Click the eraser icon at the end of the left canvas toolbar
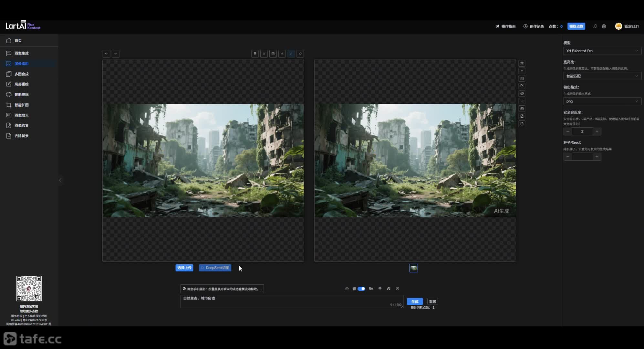This screenshot has width=644, height=349. tap(300, 54)
